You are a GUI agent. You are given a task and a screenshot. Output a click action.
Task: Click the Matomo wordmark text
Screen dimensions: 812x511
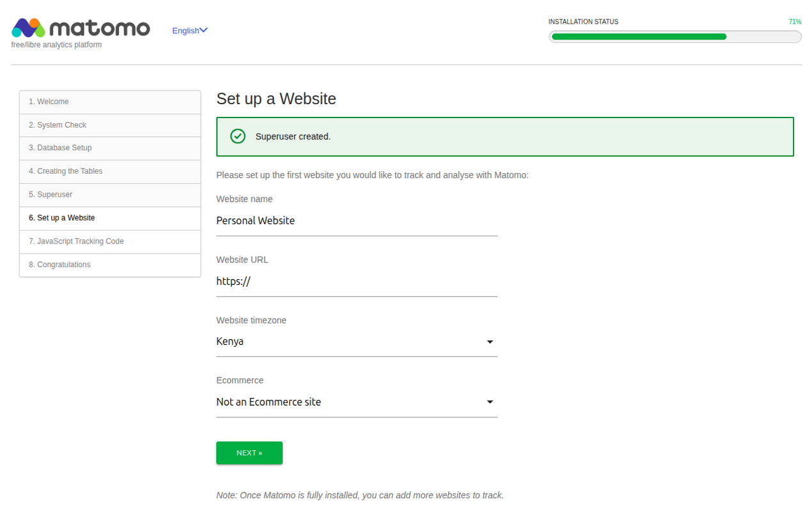100,28
